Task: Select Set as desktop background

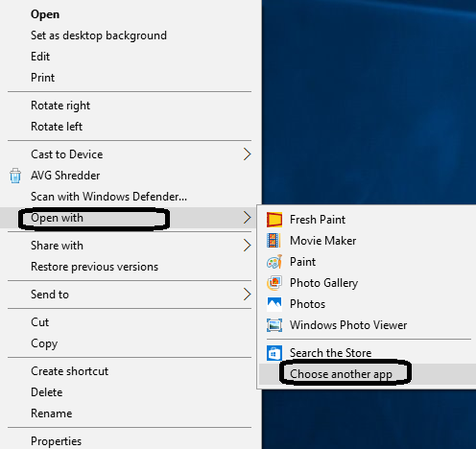Action: [x=99, y=35]
